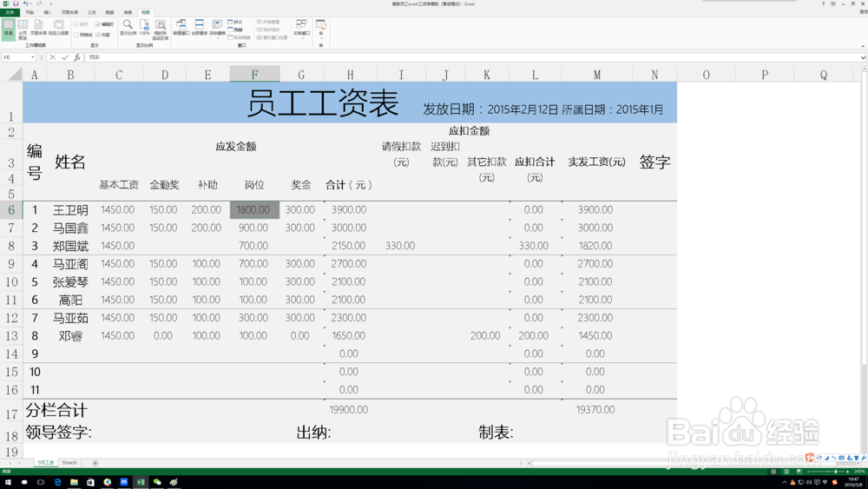The height and width of the screenshot is (489, 868).
Task: Switch to Review (审阅) ribbon tab
Action: [x=128, y=12]
